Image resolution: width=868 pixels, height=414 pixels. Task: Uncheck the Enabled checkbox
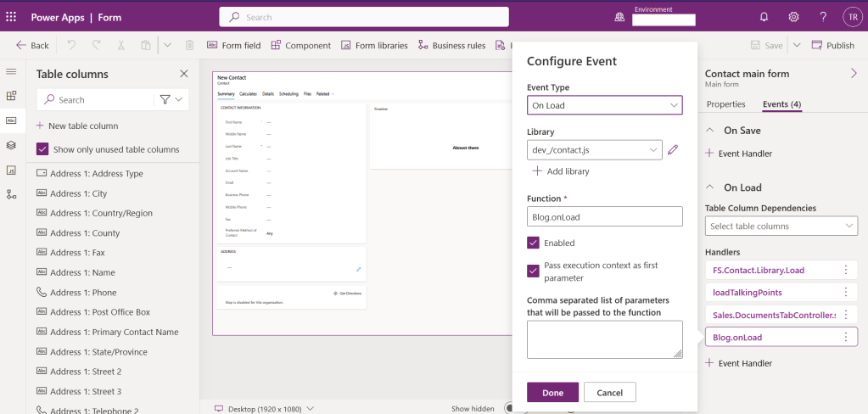point(533,243)
